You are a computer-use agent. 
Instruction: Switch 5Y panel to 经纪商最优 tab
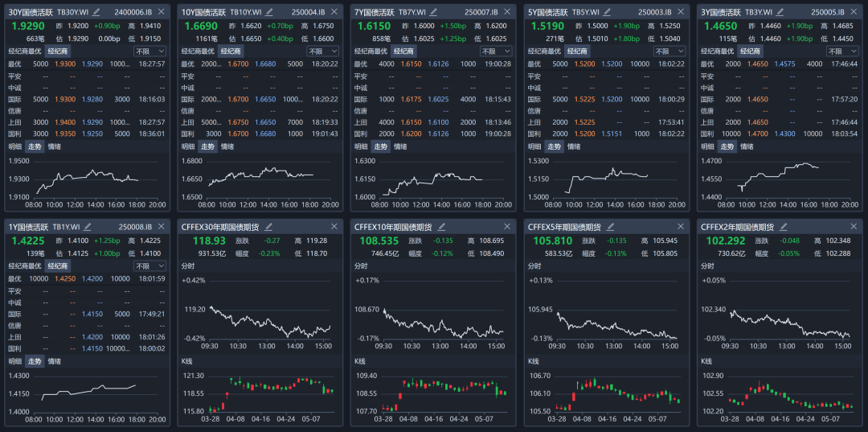coord(543,51)
